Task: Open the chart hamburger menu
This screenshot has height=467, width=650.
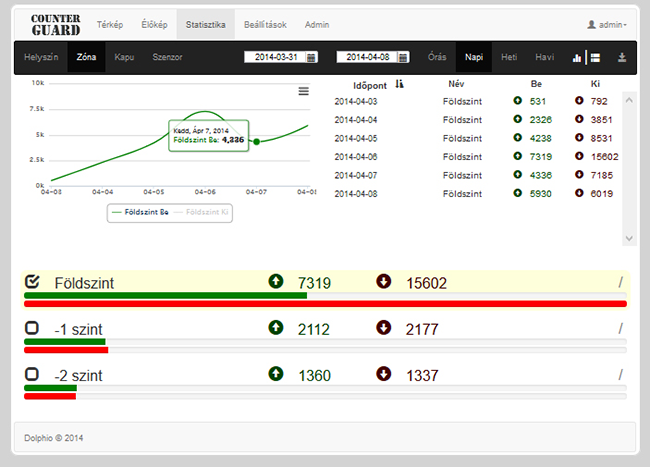Action: (304, 92)
